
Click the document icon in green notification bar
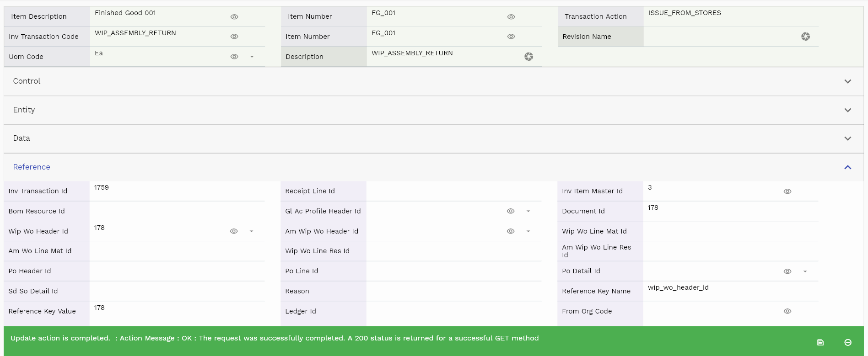[x=820, y=342]
